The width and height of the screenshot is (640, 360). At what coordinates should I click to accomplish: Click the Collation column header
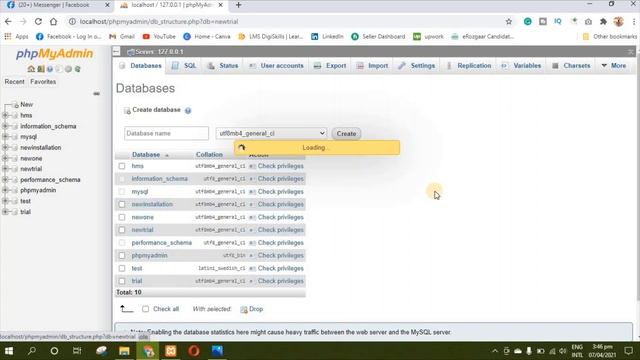tap(209, 155)
